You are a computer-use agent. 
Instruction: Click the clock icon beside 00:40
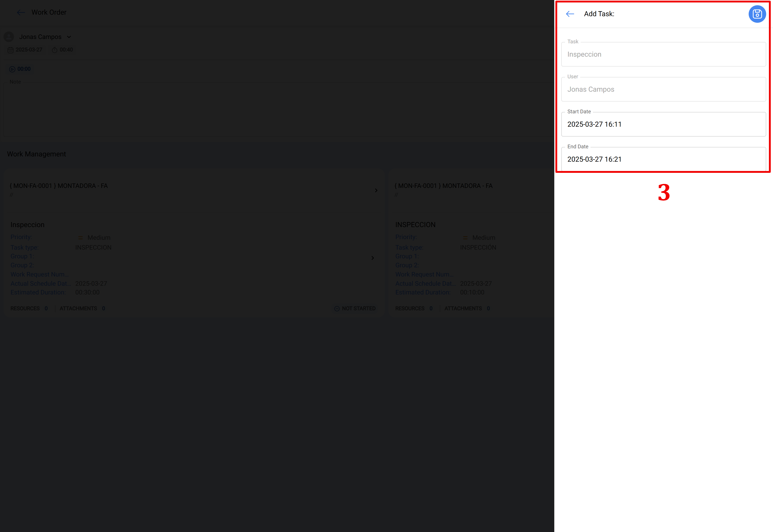[54, 50]
